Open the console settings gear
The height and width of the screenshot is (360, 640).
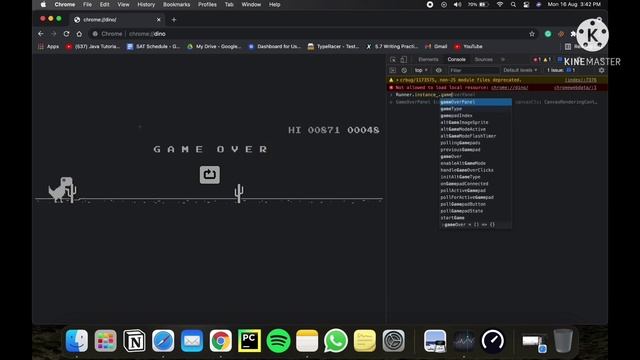601,70
